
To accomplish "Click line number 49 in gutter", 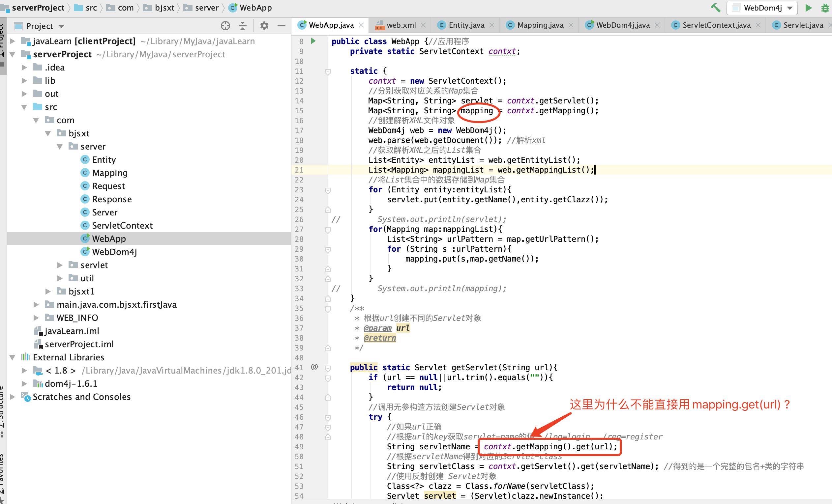I will point(299,446).
